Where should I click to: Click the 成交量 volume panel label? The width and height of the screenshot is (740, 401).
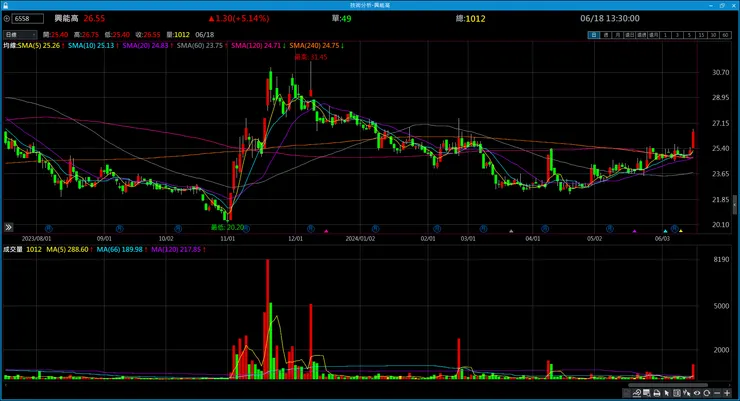point(13,249)
